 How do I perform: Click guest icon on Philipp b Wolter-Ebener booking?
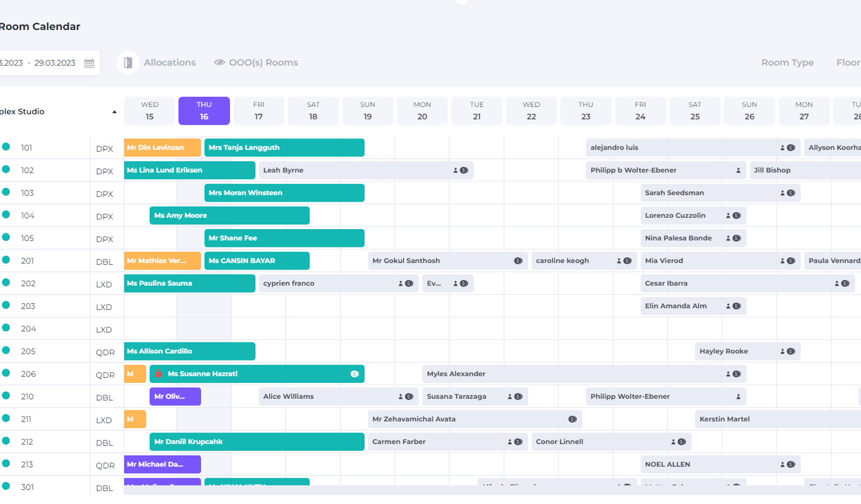(x=738, y=171)
